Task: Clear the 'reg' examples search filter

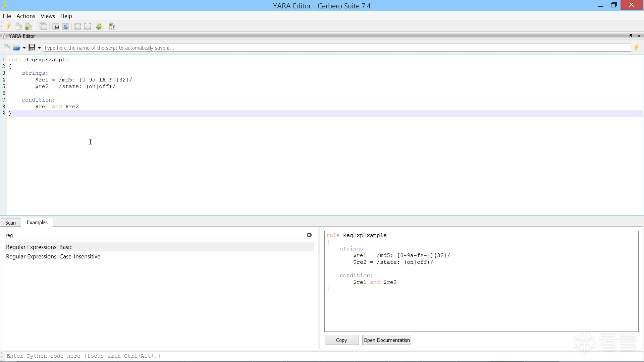Action: pyautogui.click(x=309, y=235)
